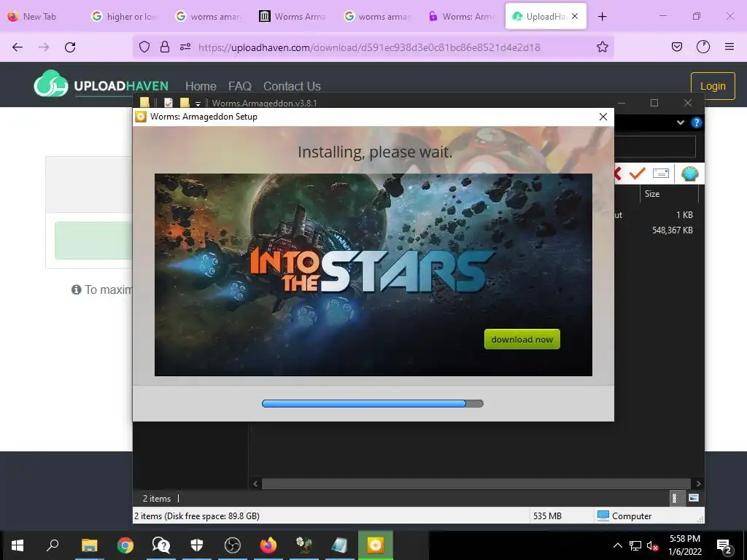Open the Windows Start menu
The height and width of the screenshot is (560, 747).
pos(18,545)
